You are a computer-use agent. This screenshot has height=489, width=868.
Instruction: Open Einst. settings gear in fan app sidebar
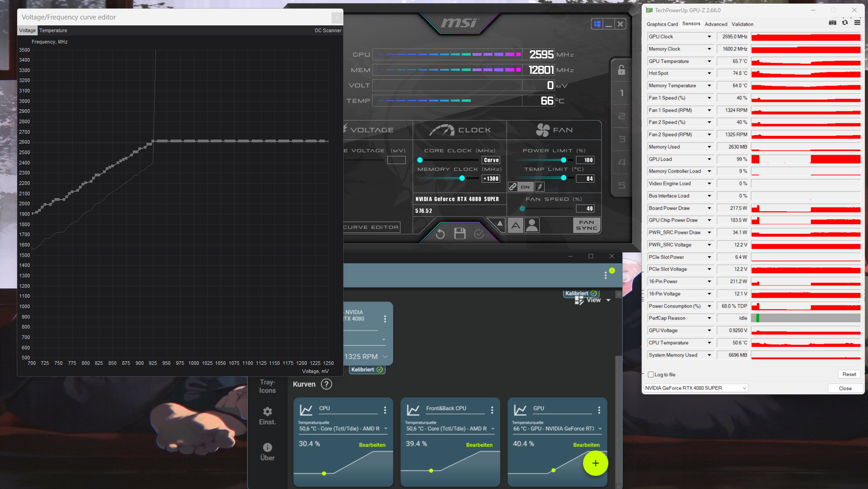[x=268, y=416]
